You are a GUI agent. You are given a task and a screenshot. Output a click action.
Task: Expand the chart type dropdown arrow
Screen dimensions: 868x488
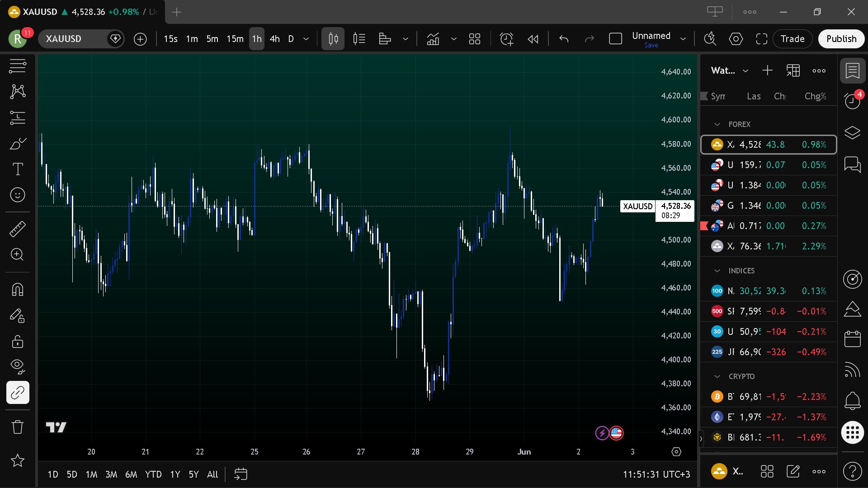(x=406, y=39)
